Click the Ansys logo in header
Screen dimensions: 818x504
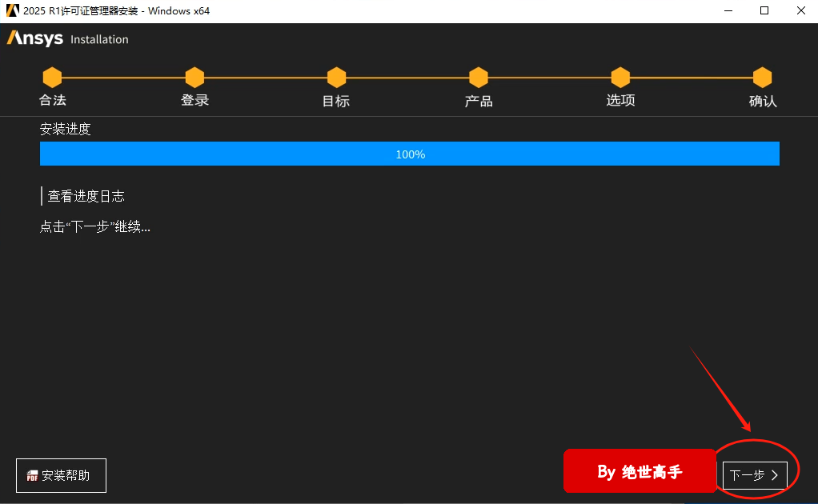click(35, 39)
